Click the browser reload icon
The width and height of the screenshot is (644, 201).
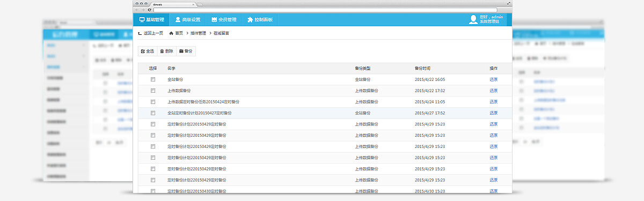(148, 10)
